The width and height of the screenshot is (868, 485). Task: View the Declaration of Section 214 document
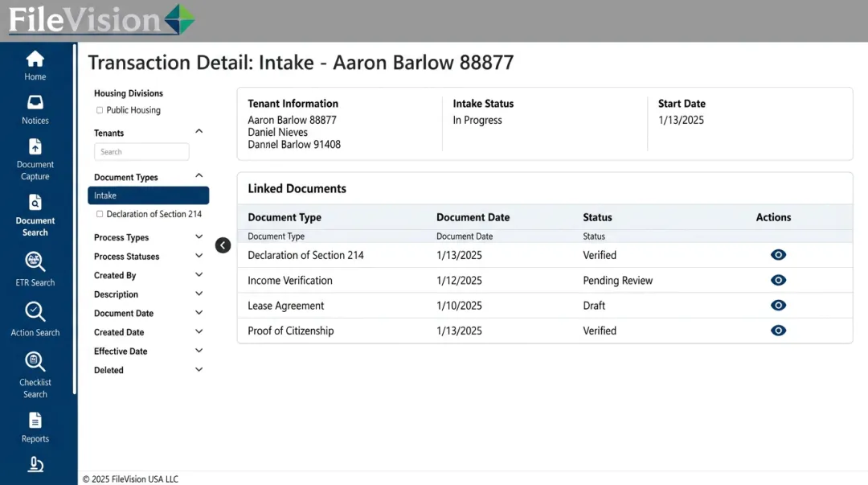(x=778, y=255)
